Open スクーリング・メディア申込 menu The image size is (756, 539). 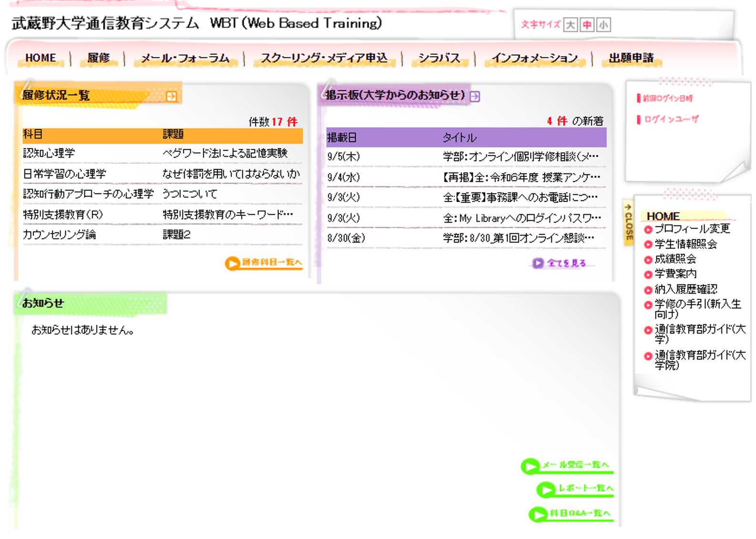tap(324, 58)
